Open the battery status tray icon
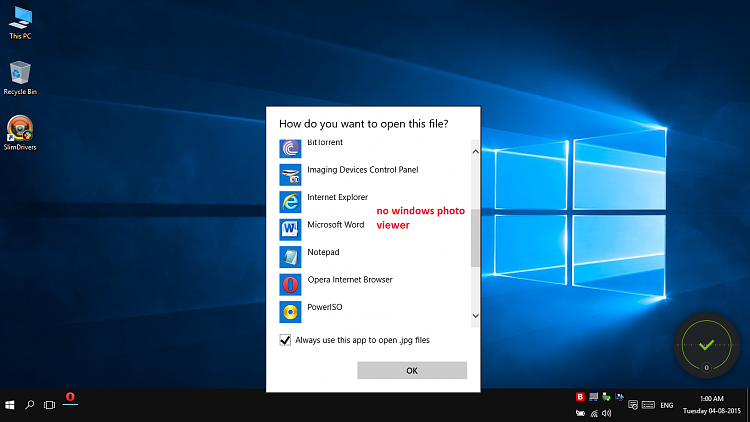This screenshot has height=422, width=750. click(x=580, y=413)
